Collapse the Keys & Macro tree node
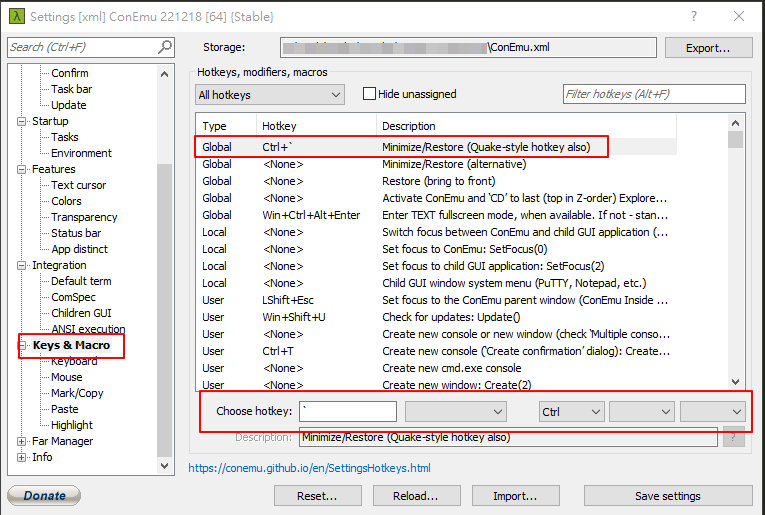The width and height of the screenshot is (765, 515). coord(21,345)
